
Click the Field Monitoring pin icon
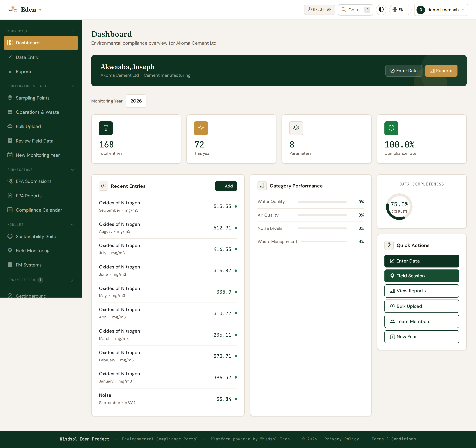pyautogui.click(x=10, y=250)
